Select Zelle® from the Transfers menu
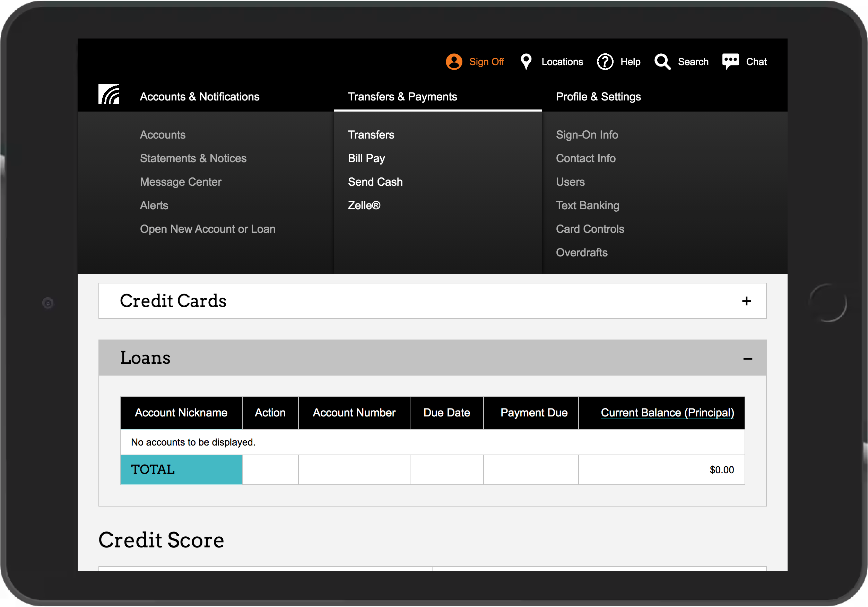 pyautogui.click(x=364, y=205)
